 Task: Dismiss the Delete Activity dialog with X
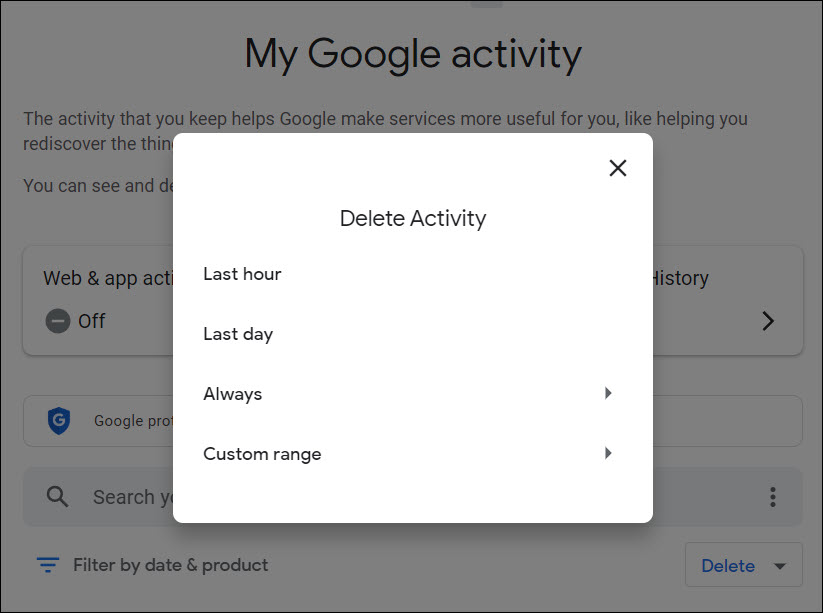point(617,168)
